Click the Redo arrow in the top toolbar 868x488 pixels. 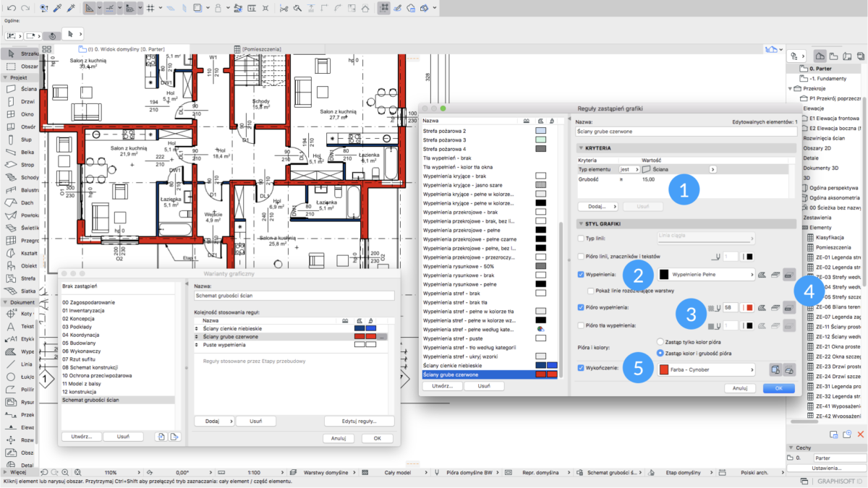25,8
